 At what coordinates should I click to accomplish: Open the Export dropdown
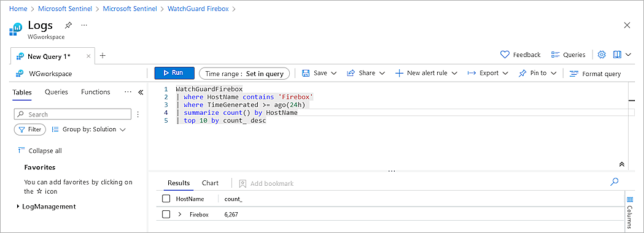point(488,73)
